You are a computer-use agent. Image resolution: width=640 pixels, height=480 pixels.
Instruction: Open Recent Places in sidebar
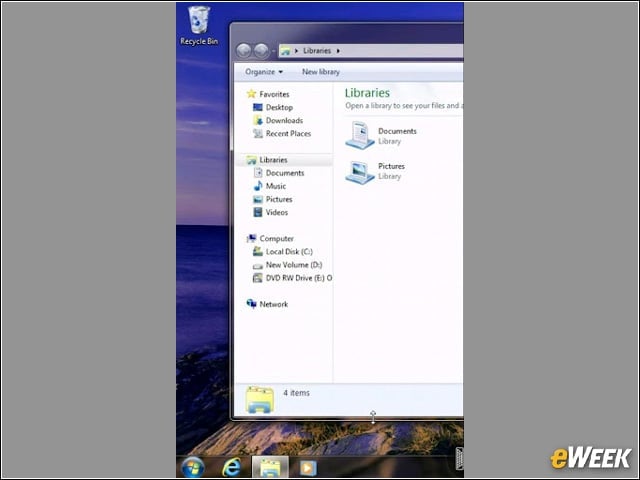288,133
